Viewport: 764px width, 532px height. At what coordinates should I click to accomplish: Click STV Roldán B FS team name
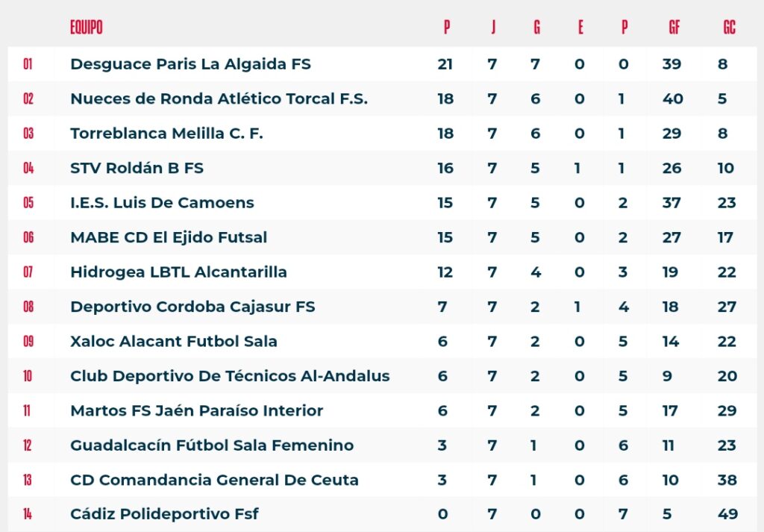[x=137, y=168]
